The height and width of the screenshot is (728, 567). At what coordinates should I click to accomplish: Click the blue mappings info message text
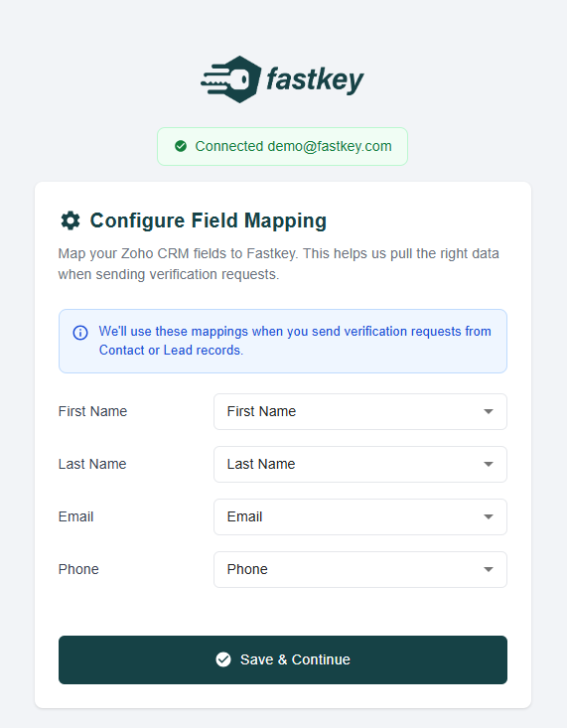click(295, 341)
